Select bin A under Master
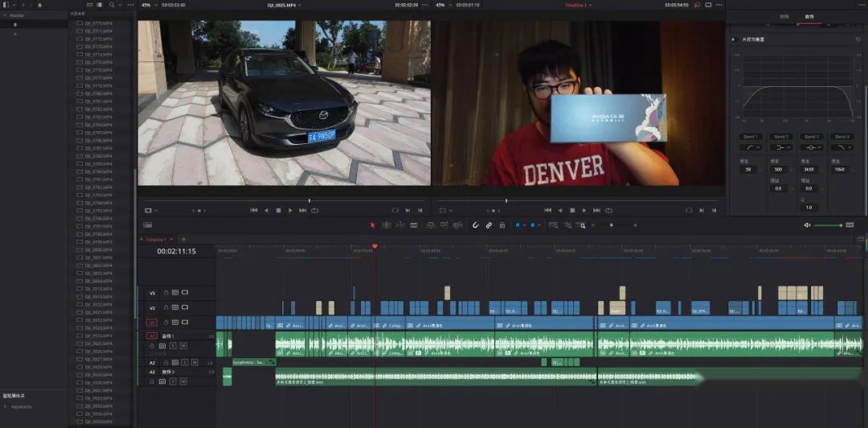868x428 pixels. pos(15,34)
